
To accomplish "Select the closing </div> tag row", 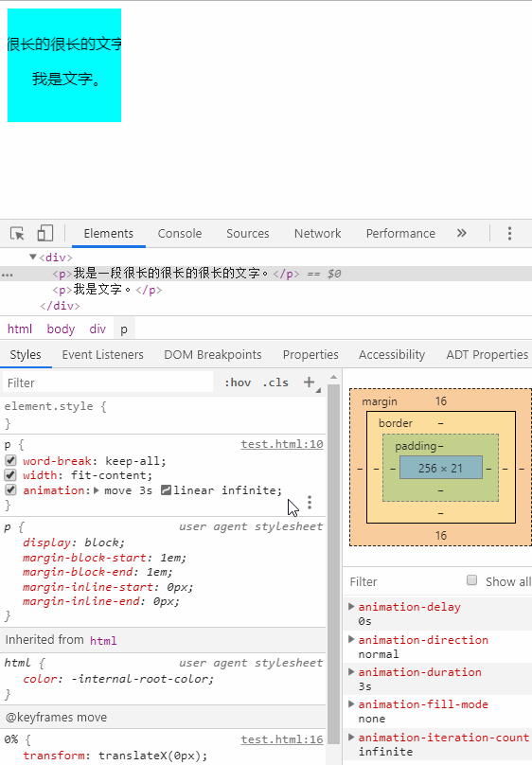I will click(x=60, y=306).
